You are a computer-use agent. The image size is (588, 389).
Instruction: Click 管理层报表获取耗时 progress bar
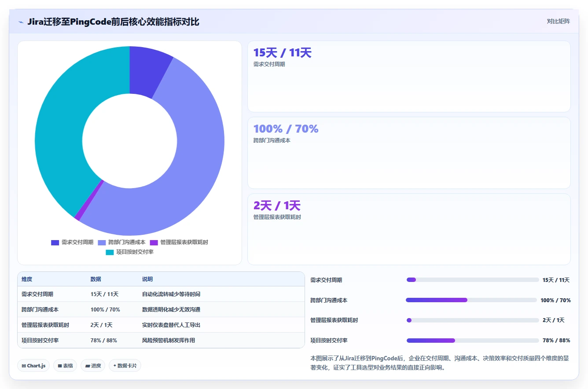(473, 320)
